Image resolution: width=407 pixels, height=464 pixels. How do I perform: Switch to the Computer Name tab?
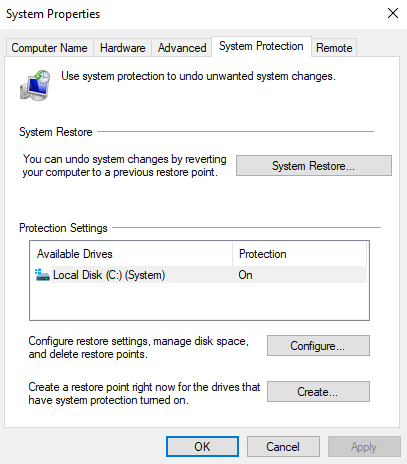pos(49,48)
